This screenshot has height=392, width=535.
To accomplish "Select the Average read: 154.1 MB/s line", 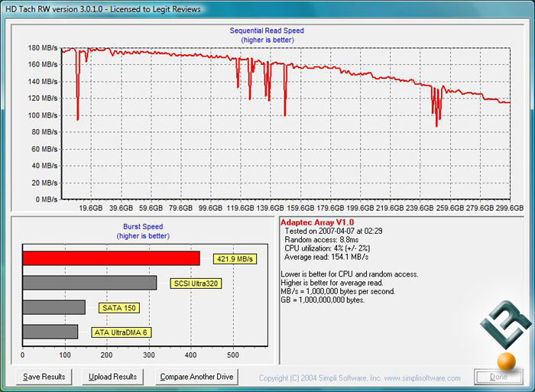I will coord(326,257).
